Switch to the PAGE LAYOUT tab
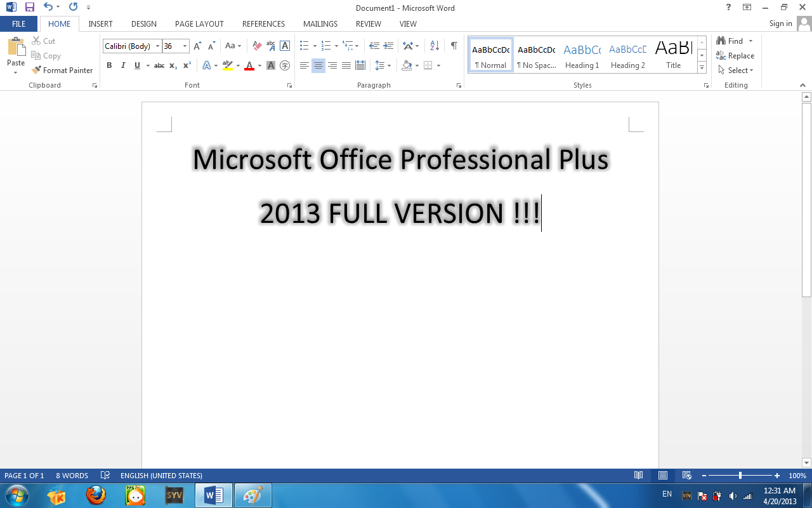The width and height of the screenshot is (812, 508). (199, 24)
